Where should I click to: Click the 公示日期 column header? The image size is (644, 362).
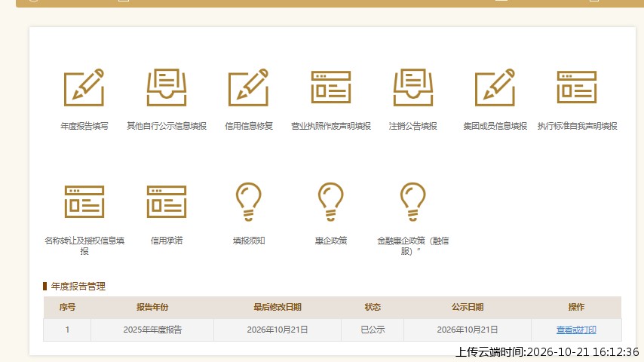[x=468, y=307]
